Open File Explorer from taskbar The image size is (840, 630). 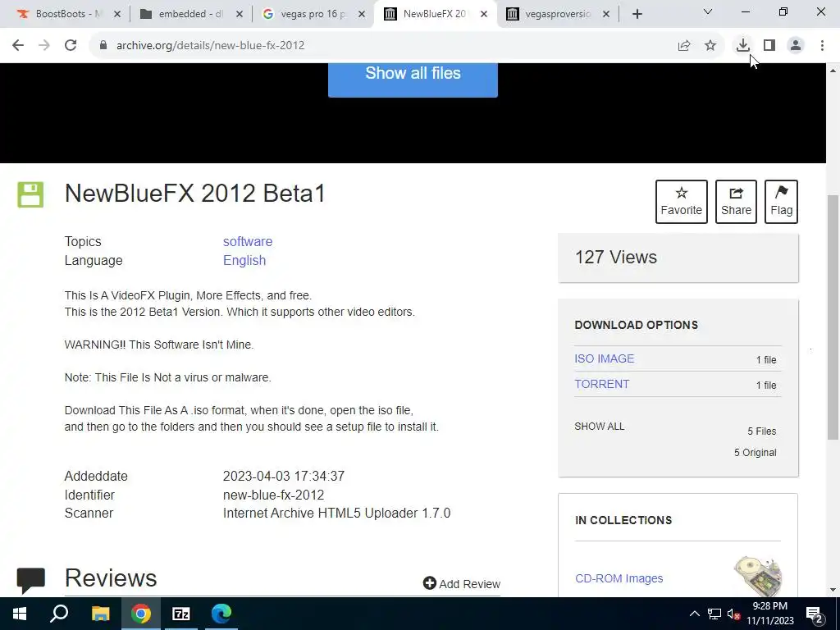(x=100, y=614)
